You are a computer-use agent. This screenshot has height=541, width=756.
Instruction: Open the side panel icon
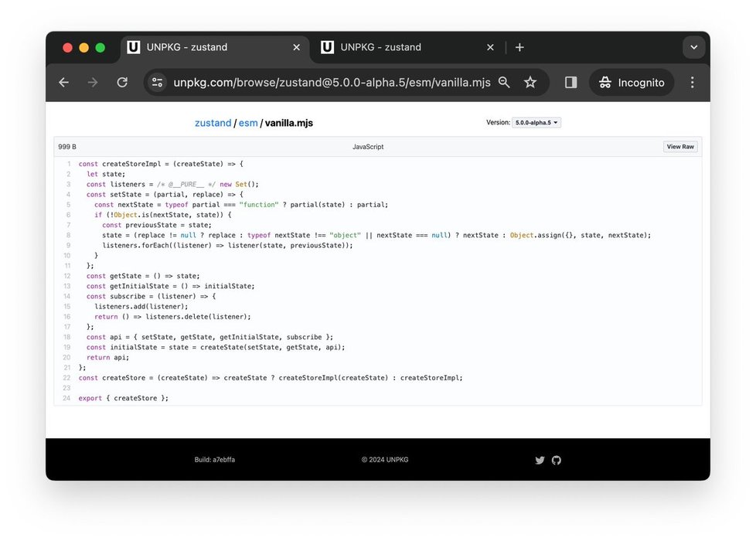click(570, 83)
